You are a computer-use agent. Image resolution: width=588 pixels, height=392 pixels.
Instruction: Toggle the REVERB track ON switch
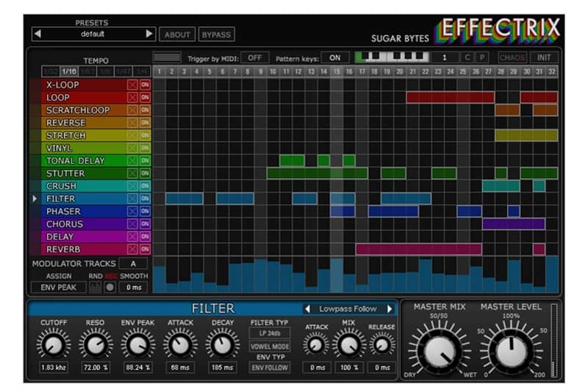coord(145,249)
